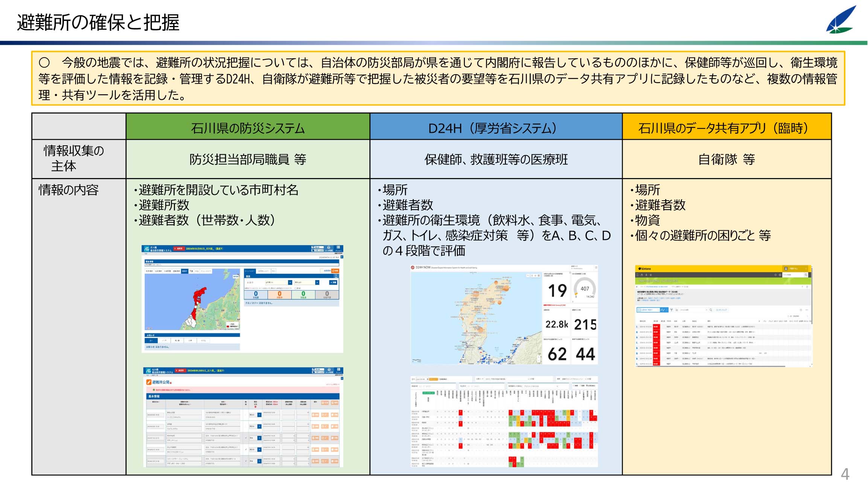
Task: Toggle the auto-update checkbox beside orange button
Action: pos(321,271)
